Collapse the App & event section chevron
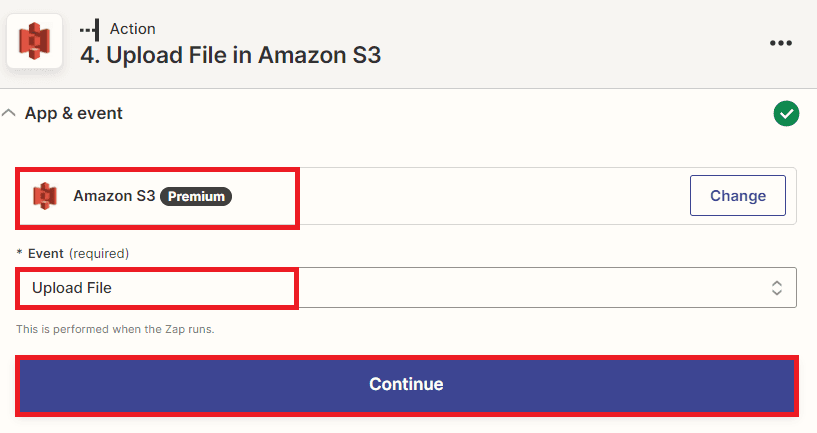This screenshot has width=817, height=433. [x=9, y=114]
